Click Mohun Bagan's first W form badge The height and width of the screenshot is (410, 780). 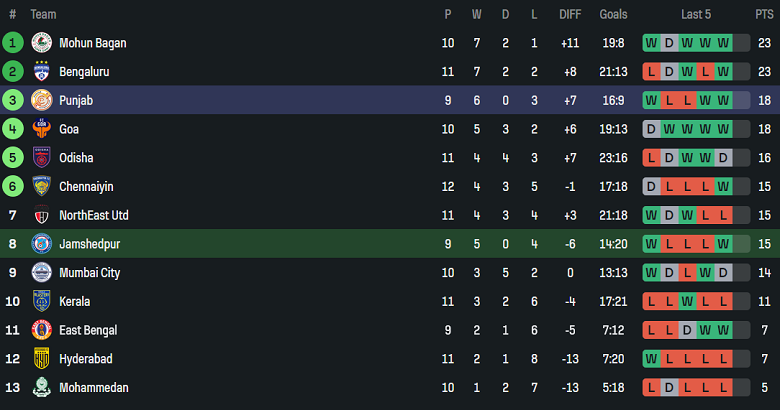point(651,43)
